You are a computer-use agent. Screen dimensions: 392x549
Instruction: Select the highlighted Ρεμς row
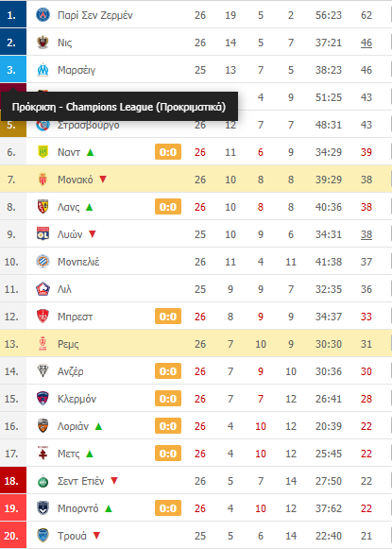[x=196, y=344]
